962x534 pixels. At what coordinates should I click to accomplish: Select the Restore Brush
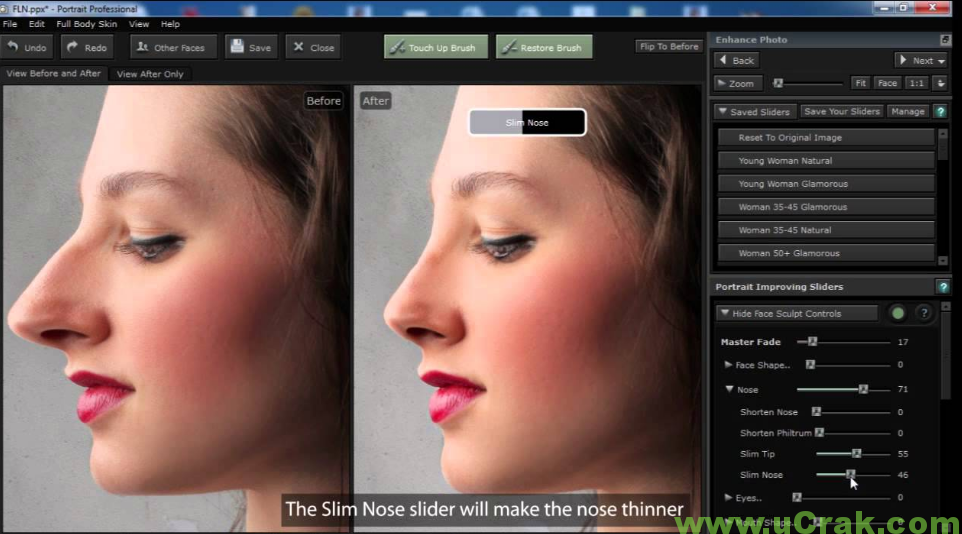[544, 47]
